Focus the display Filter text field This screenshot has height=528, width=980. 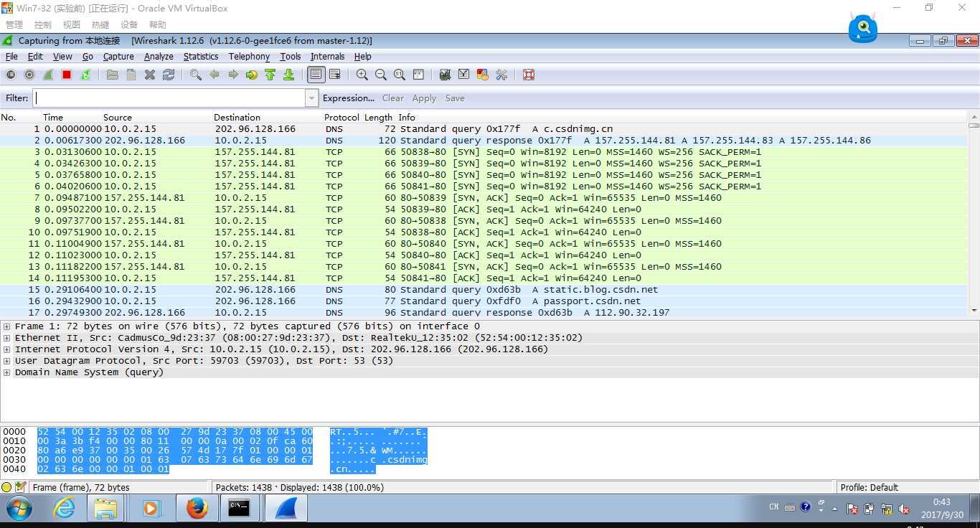coord(169,98)
